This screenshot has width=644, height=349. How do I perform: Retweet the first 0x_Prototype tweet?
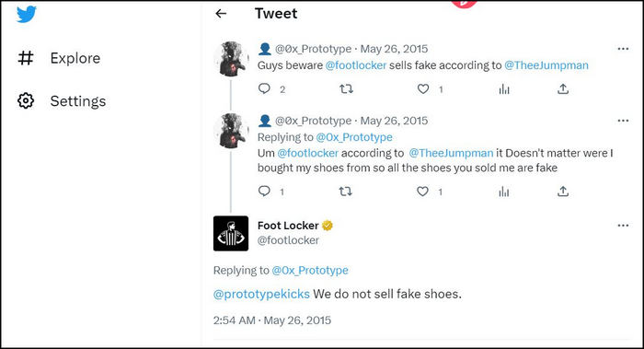(x=346, y=88)
